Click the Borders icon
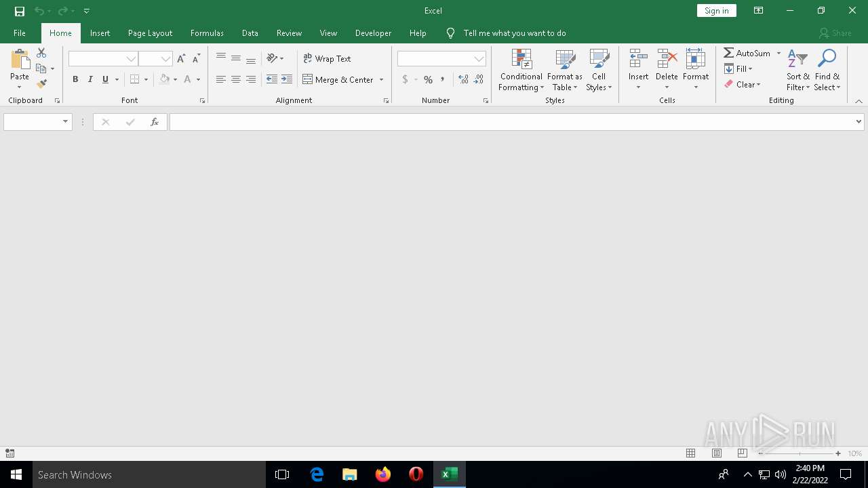This screenshot has height=488, width=868. click(134, 79)
